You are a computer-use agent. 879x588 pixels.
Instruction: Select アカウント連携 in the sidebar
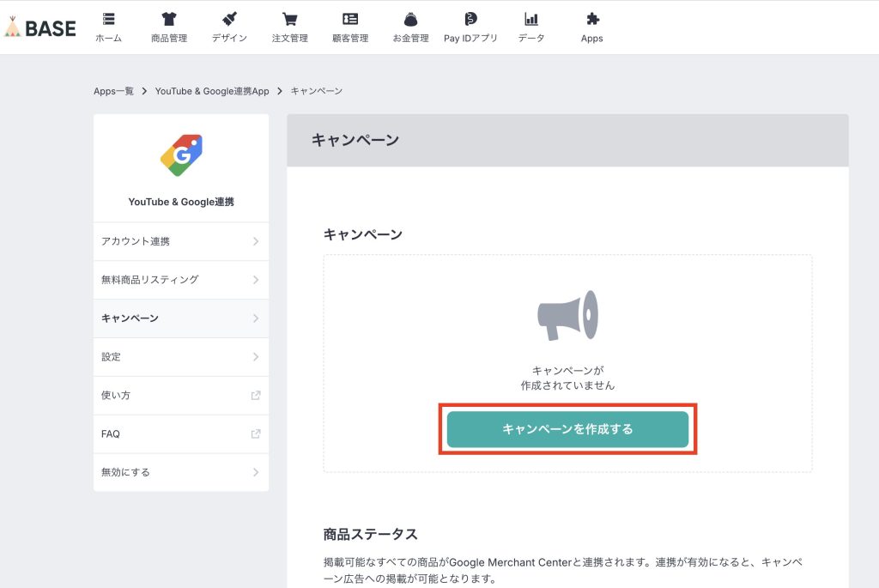181,241
